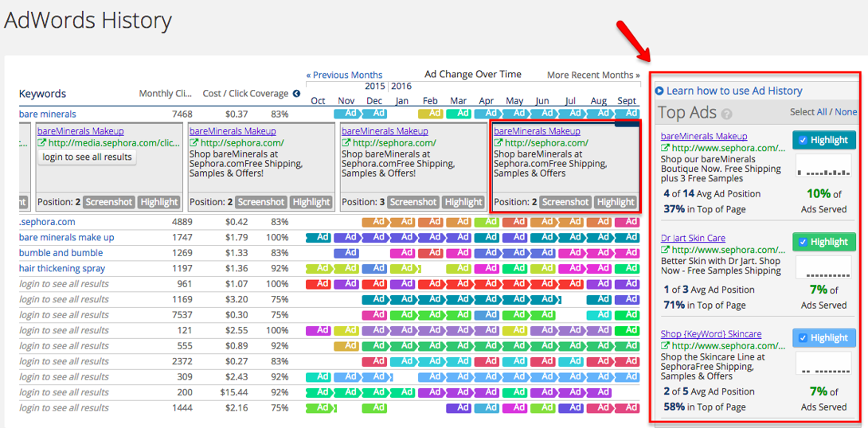Click Select All in Top Ads
Screen dimensions: 868x428
[x=823, y=111]
